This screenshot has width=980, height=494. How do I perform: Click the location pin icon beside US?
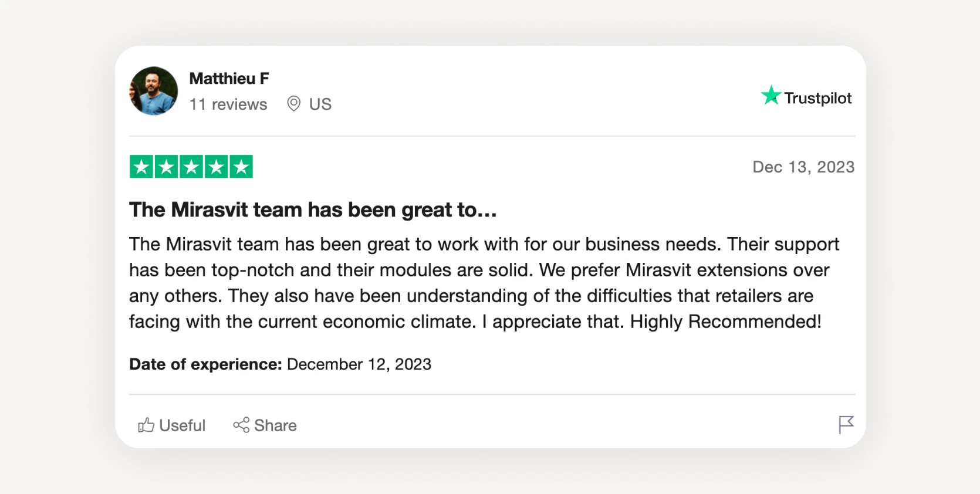pyautogui.click(x=293, y=103)
